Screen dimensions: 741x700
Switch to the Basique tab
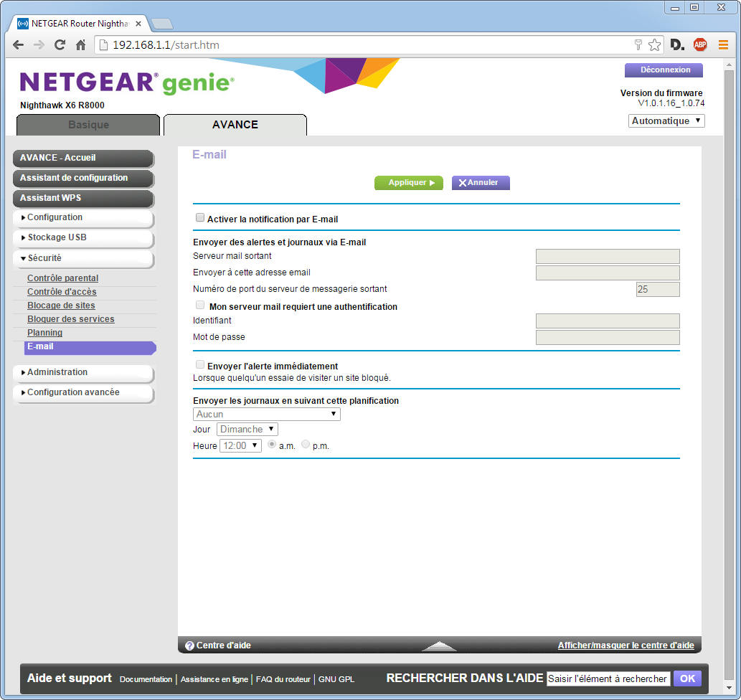click(88, 125)
